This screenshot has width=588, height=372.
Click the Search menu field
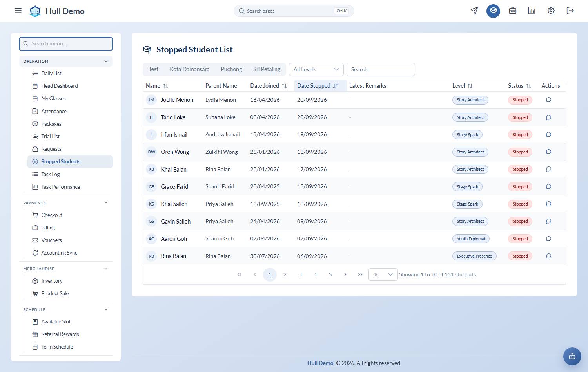point(66,43)
